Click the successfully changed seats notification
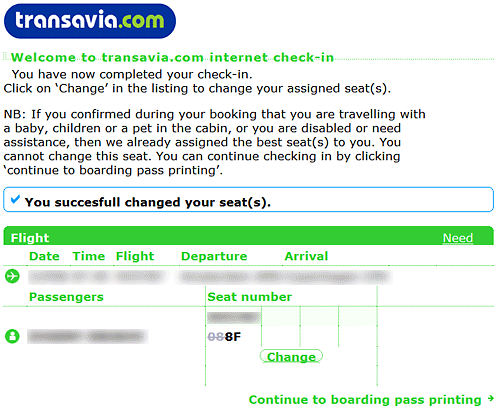 pos(248,199)
